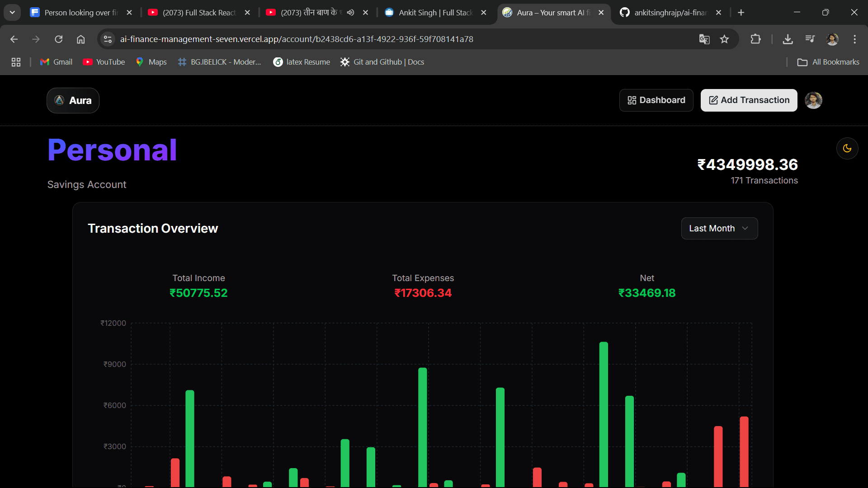Image resolution: width=868 pixels, height=488 pixels.
Task: Close the Ankit Singh tab
Action: click(483, 13)
